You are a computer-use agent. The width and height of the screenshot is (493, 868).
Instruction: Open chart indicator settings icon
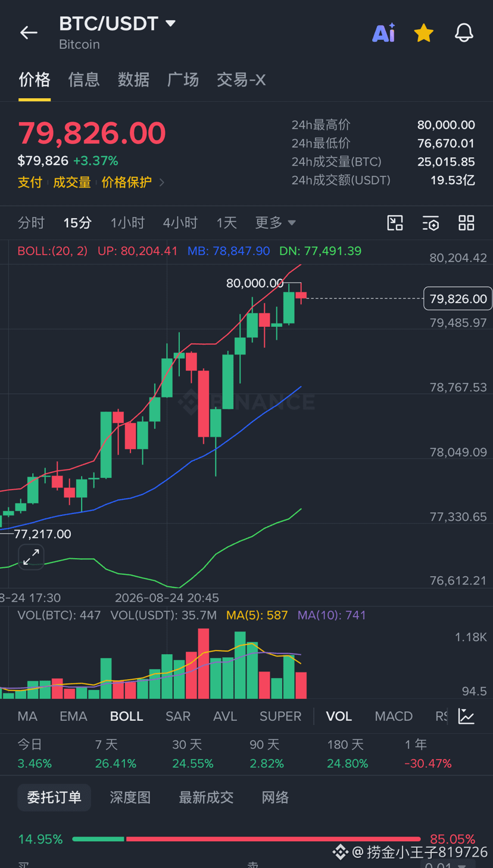pos(430,223)
